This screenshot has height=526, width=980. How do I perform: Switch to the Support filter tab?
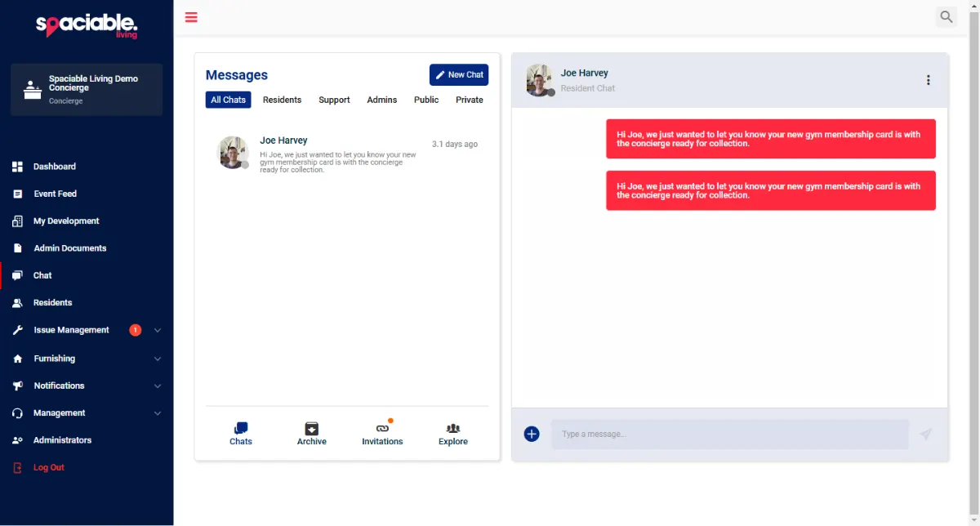334,100
